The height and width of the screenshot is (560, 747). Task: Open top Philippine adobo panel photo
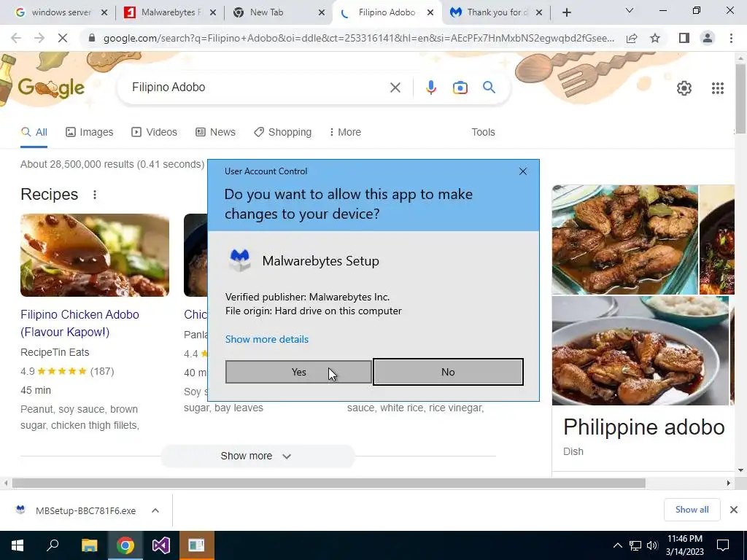[x=624, y=239]
